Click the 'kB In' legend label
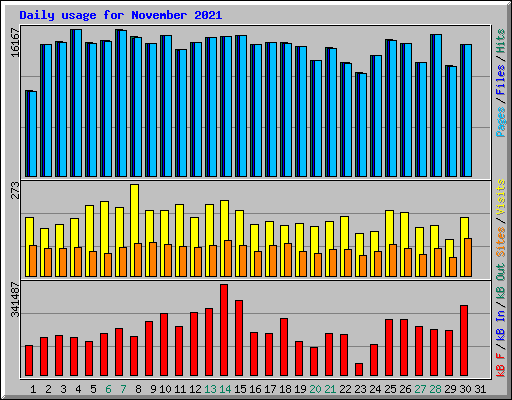Image resolution: width=512 pixels, height=400 pixels. click(x=500, y=325)
